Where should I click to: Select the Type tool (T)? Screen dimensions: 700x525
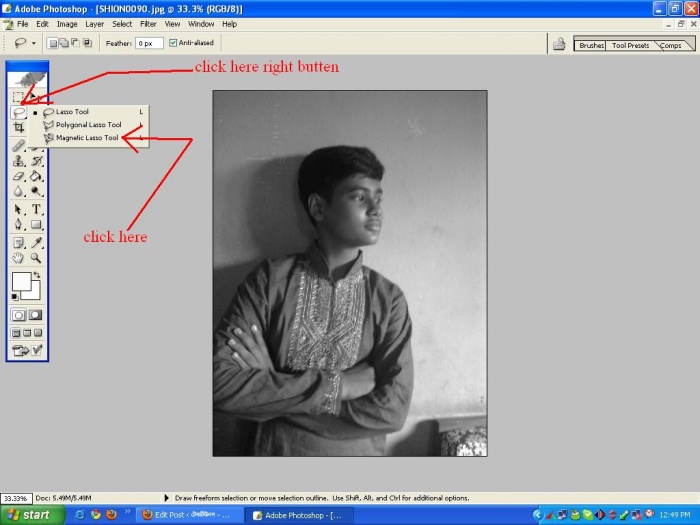37,209
